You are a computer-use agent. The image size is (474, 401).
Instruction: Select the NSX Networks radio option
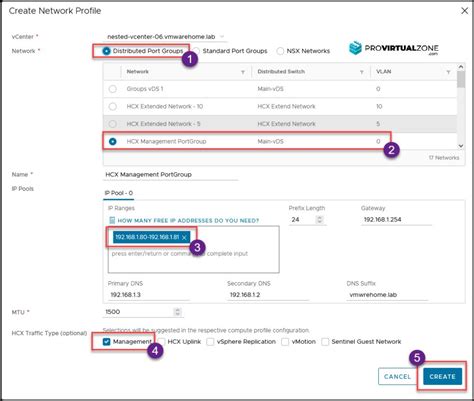point(280,51)
